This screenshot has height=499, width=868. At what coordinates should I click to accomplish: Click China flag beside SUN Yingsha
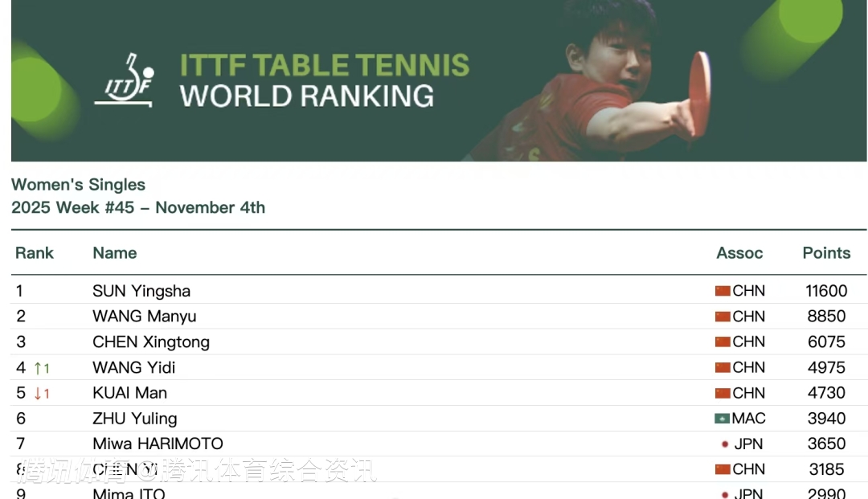click(x=723, y=291)
